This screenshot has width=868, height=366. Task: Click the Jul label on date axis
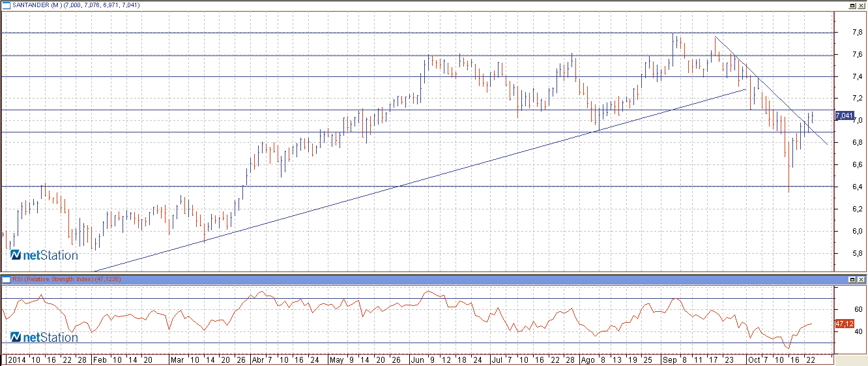(x=497, y=359)
